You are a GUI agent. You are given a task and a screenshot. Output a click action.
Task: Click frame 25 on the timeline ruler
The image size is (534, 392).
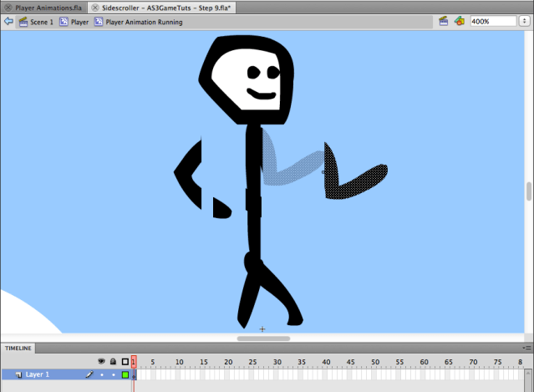click(x=252, y=362)
